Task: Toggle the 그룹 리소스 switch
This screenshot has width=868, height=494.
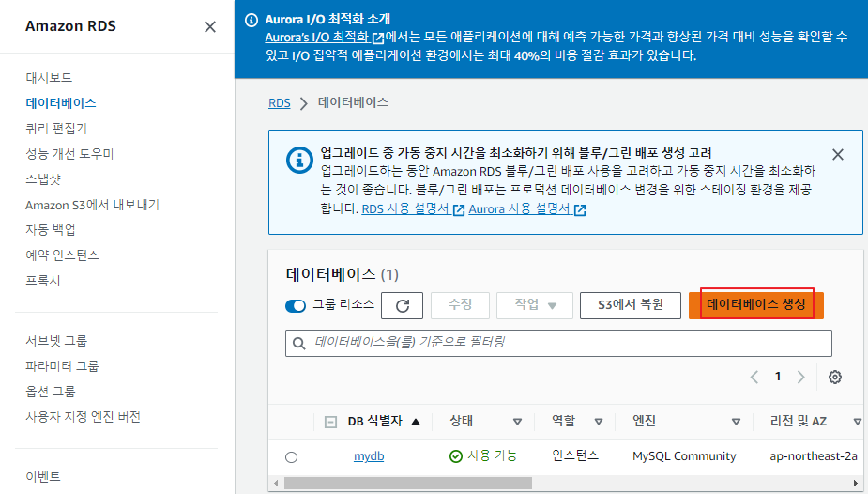Action: point(295,306)
